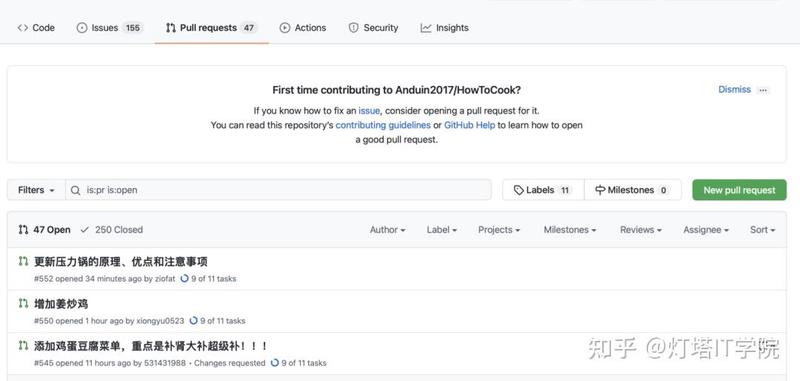800x381 pixels.
Task: Click the Code tab brackets icon
Action: tap(22, 28)
